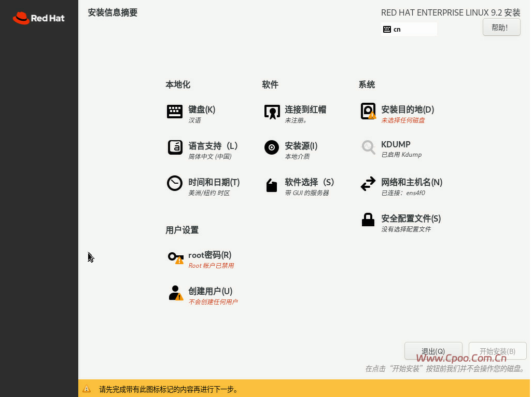Open 语言支持 (L) settings label
The image size is (532, 397).
(213, 146)
